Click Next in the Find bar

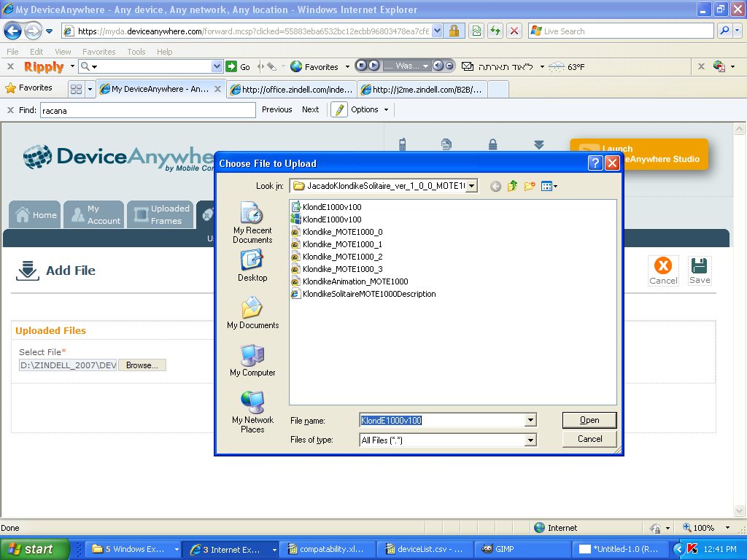pyautogui.click(x=310, y=109)
